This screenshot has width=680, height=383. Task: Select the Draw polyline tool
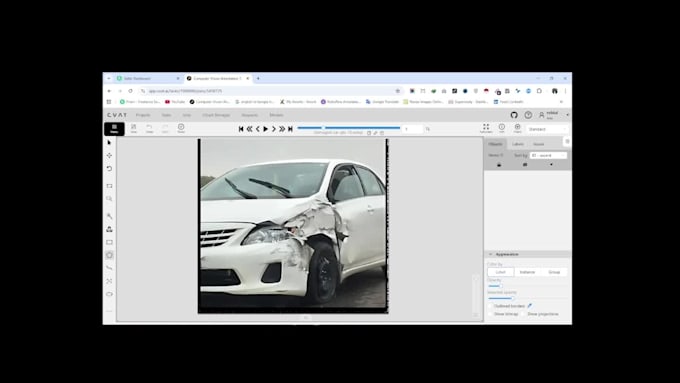pyautogui.click(x=109, y=268)
